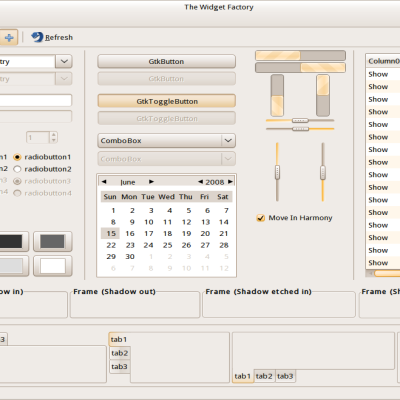Go to next month after June
This screenshot has width=400, height=400.
[151, 182]
